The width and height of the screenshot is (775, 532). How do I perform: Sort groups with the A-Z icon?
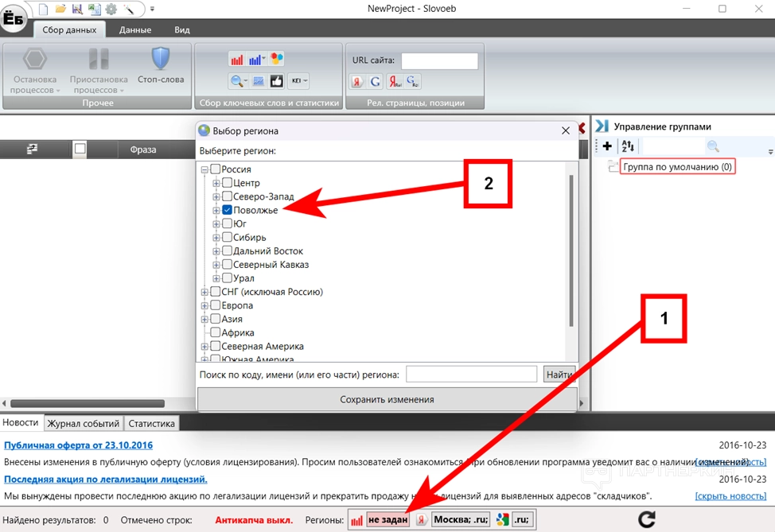pyautogui.click(x=628, y=146)
